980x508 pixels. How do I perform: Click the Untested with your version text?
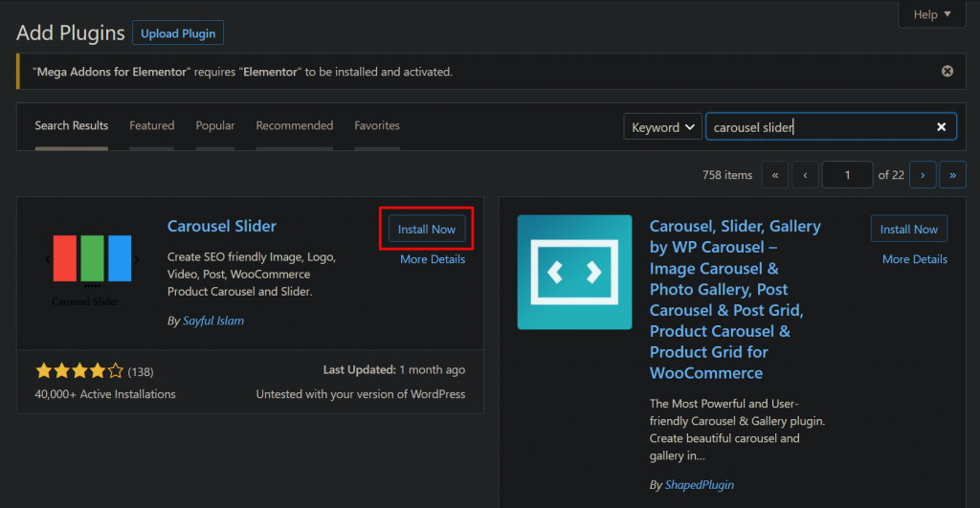click(361, 394)
